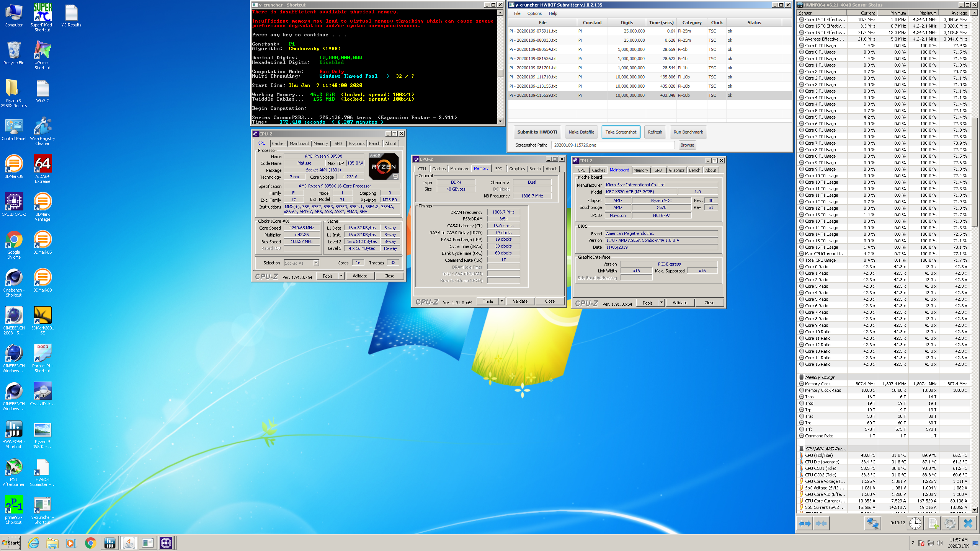The image size is (980, 551).
Task: Click Submit to HWBOT! button
Action: click(x=537, y=132)
